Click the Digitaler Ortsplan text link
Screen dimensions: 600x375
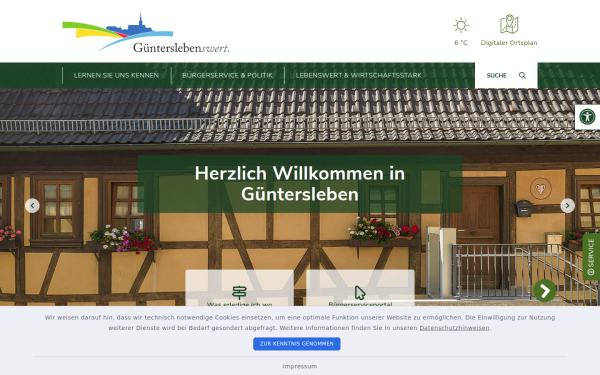[x=509, y=43]
